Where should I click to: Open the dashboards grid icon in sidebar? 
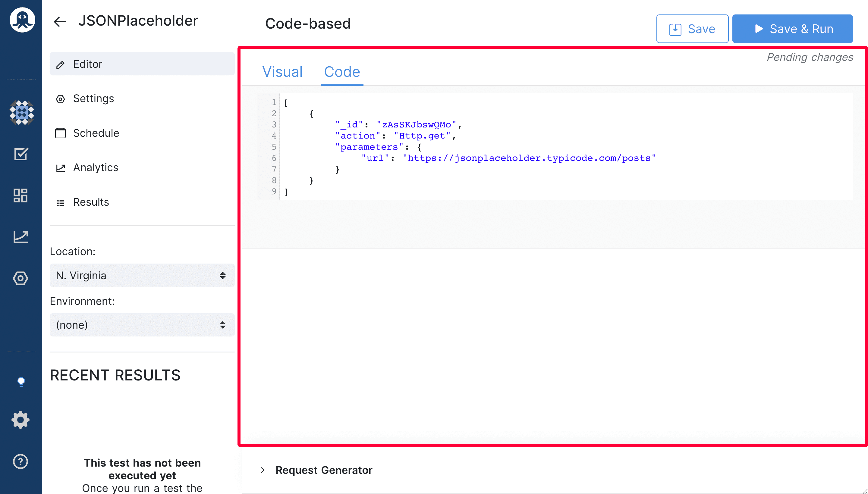(x=20, y=195)
